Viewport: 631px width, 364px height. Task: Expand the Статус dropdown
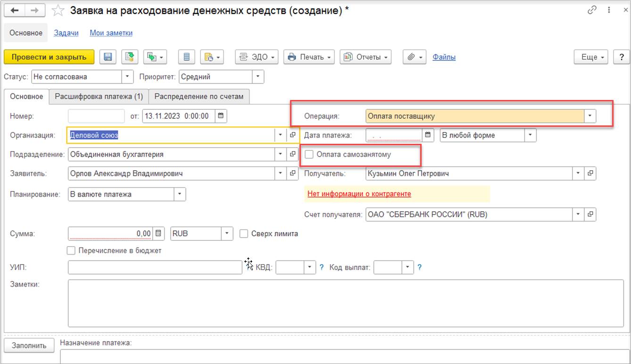(128, 76)
